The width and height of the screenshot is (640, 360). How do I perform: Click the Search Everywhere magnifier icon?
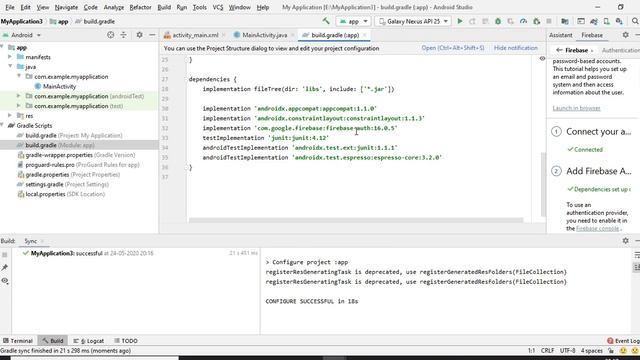click(635, 21)
